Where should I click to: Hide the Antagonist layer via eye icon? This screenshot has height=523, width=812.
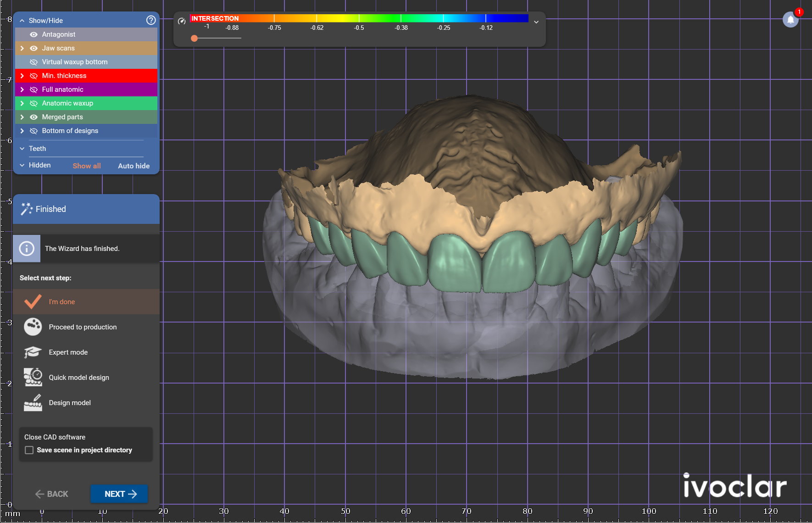point(33,34)
